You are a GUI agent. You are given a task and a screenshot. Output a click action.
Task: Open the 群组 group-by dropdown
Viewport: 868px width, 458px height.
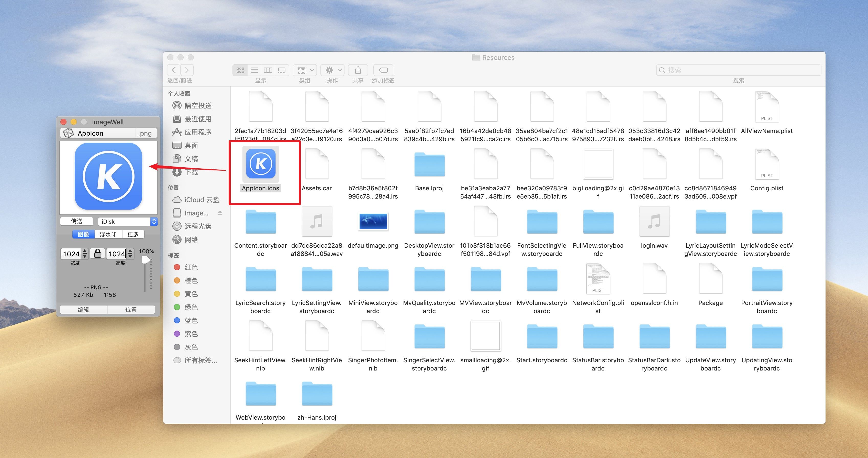click(x=305, y=70)
